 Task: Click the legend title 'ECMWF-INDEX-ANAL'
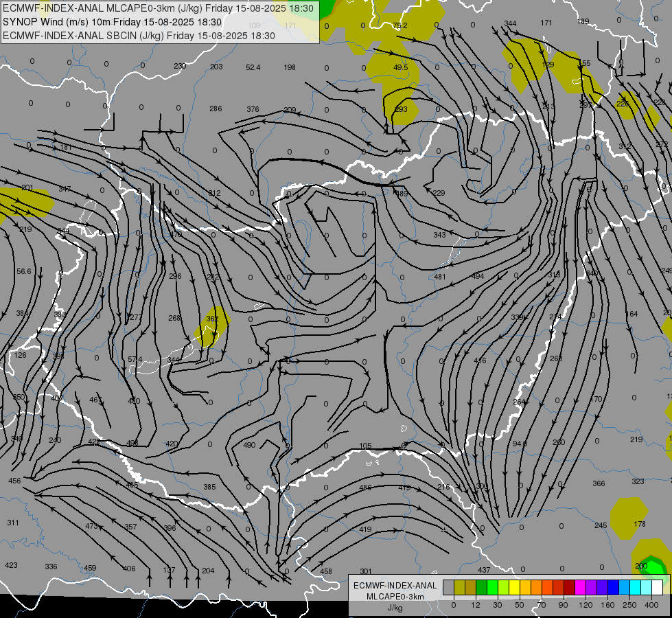[395, 586]
